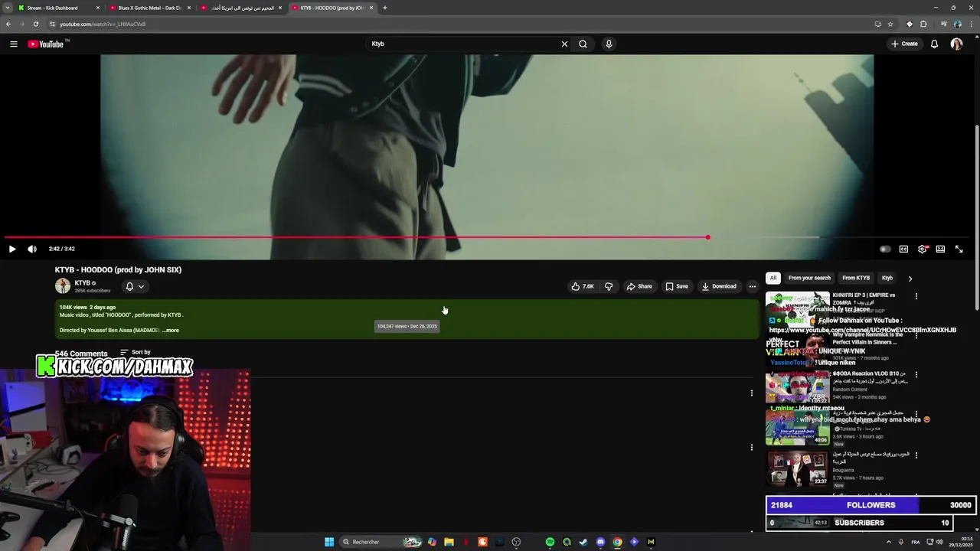Open KTYB channel avatar

[63, 286]
